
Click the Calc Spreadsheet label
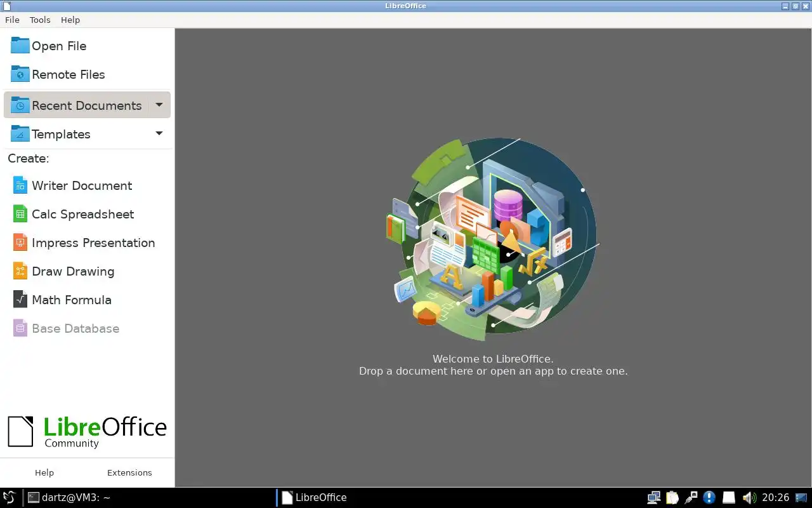[x=83, y=214]
